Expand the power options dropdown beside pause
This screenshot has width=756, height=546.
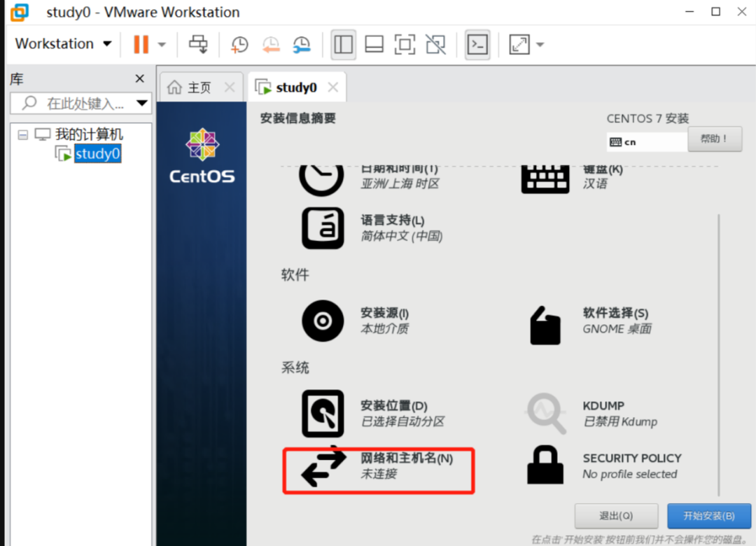[162, 45]
